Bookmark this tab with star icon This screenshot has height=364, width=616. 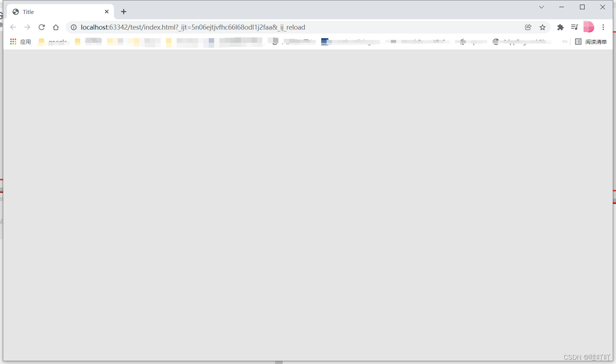542,27
